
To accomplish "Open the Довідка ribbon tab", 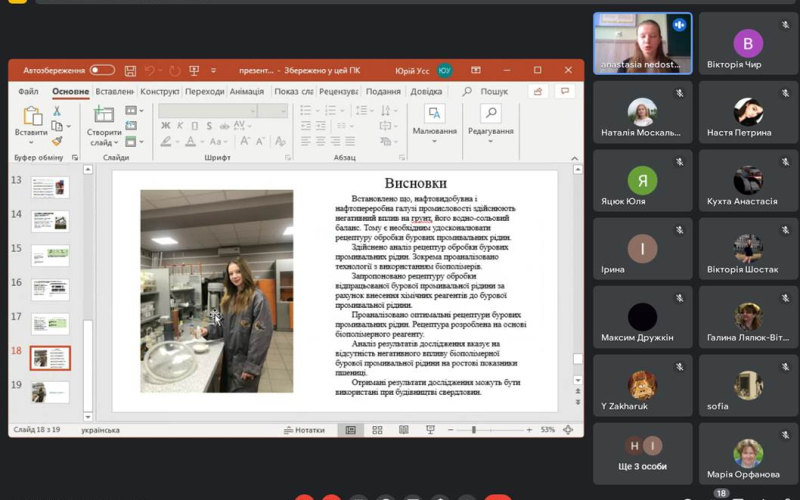I will pos(426,91).
